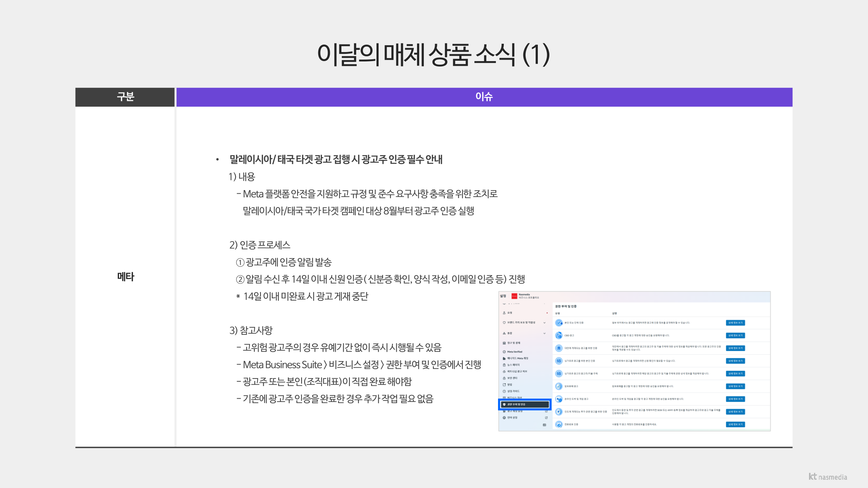The width and height of the screenshot is (868, 488).
Task: Select the highlighted 권한 부여 및 인증 sidebar item
Action: pyautogui.click(x=525, y=404)
